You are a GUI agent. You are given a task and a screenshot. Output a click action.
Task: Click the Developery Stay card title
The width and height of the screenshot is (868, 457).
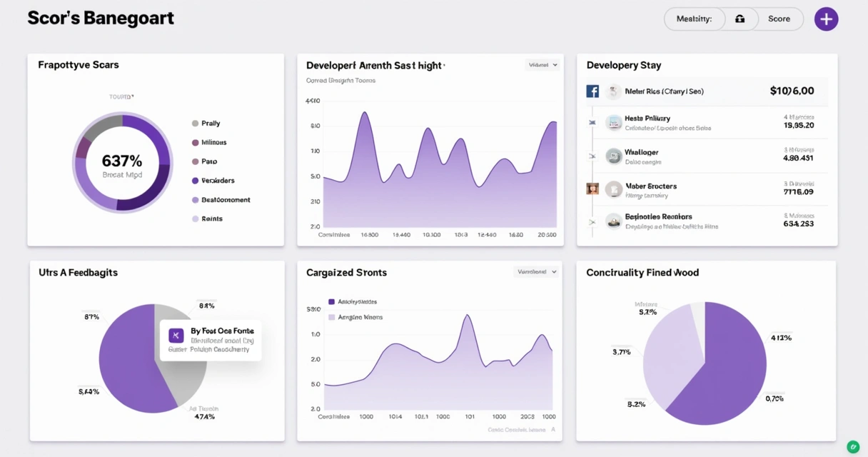click(x=624, y=65)
